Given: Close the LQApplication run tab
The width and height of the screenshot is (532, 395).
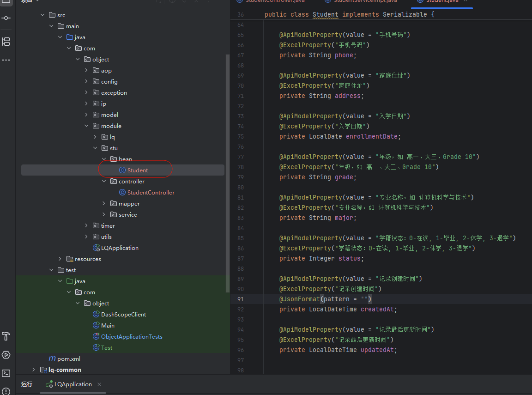Looking at the screenshot, I should point(99,384).
